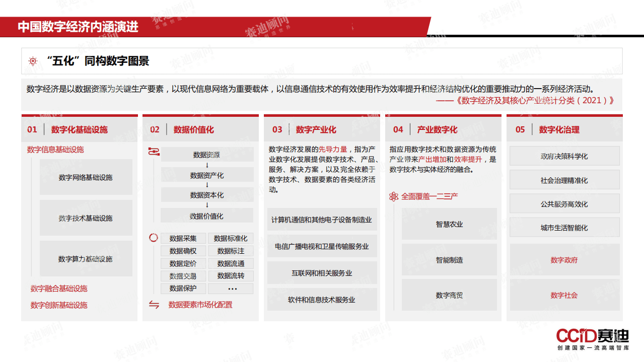Click the lightbulb icon beside "五化" heading
Image resolution: width=644 pixels, height=362 pixels.
pos(33,59)
